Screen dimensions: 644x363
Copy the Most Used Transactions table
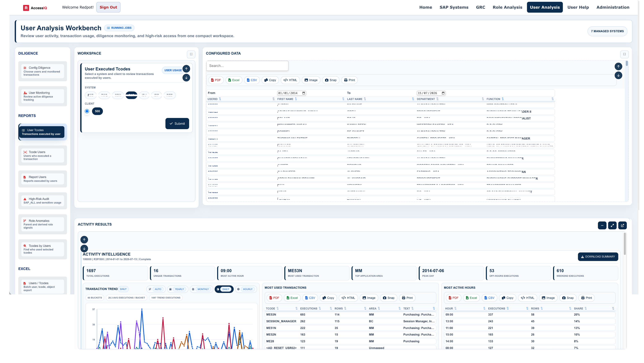click(x=328, y=298)
